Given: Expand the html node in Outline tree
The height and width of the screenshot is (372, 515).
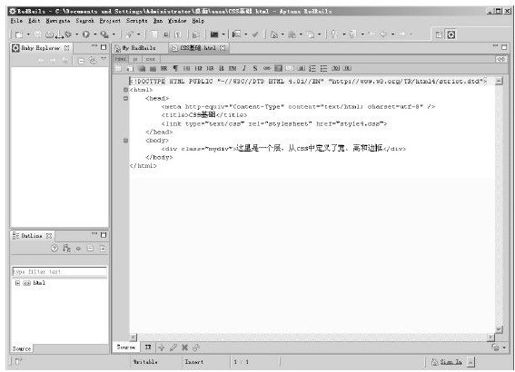Looking at the screenshot, I should pos(18,283).
